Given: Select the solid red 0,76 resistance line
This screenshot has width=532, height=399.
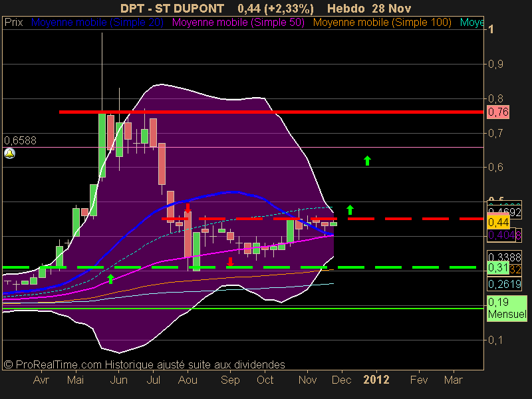Looking at the screenshot, I should tap(271, 112).
